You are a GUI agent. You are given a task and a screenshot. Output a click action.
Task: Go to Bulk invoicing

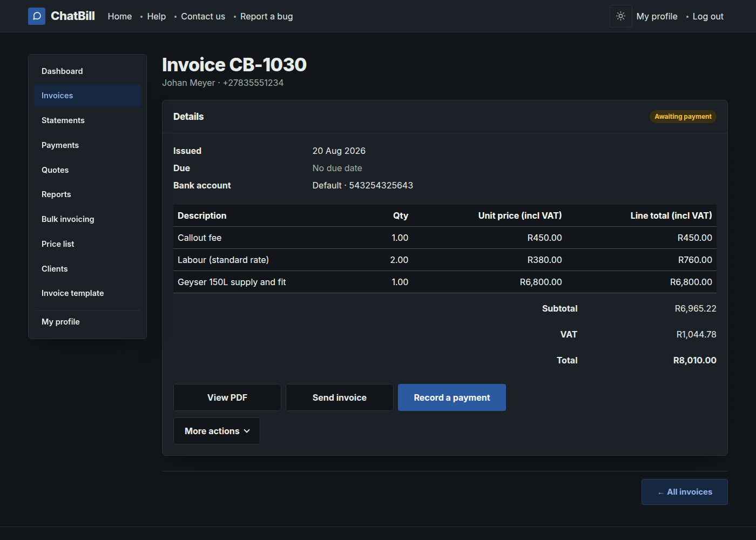point(87,219)
